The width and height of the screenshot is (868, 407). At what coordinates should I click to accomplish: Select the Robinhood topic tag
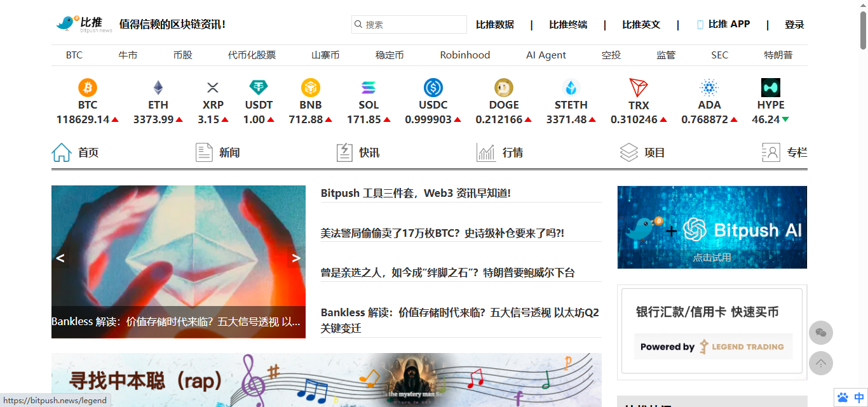tap(465, 55)
